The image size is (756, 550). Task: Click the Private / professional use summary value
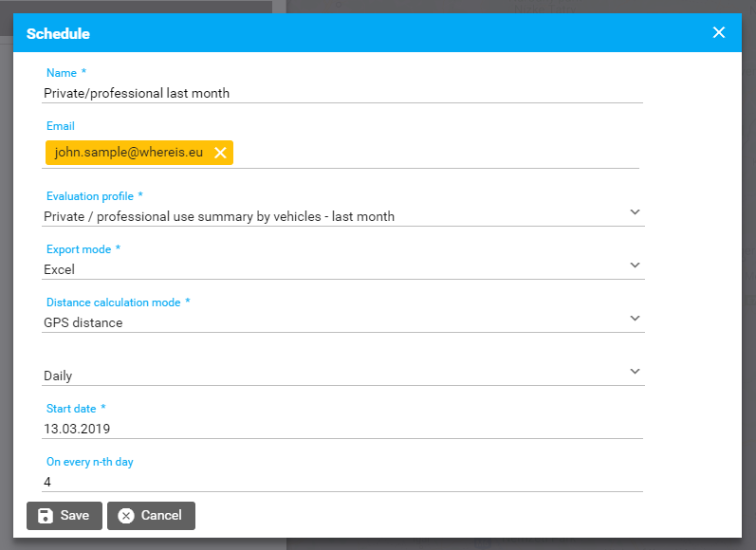click(219, 216)
